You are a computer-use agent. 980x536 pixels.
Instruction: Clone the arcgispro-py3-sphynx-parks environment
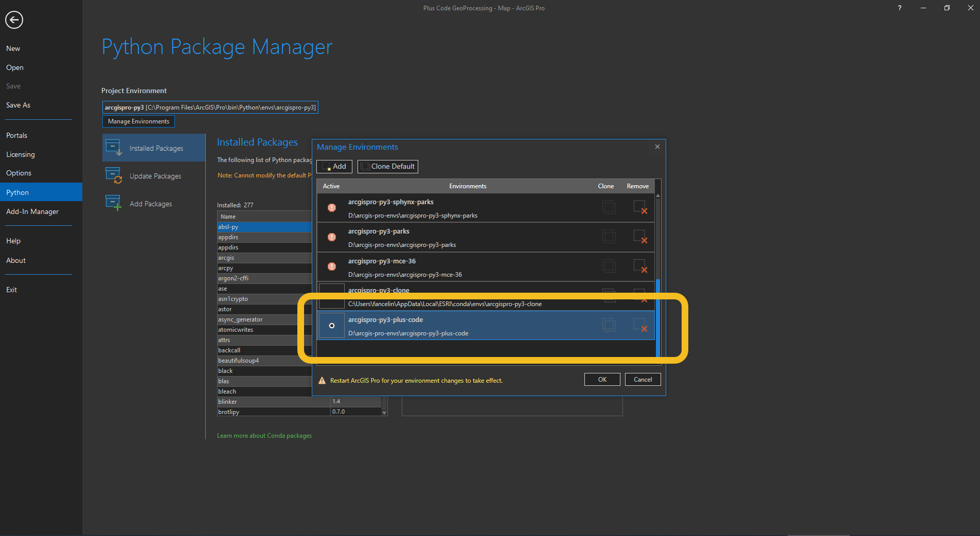click(609, 207)
